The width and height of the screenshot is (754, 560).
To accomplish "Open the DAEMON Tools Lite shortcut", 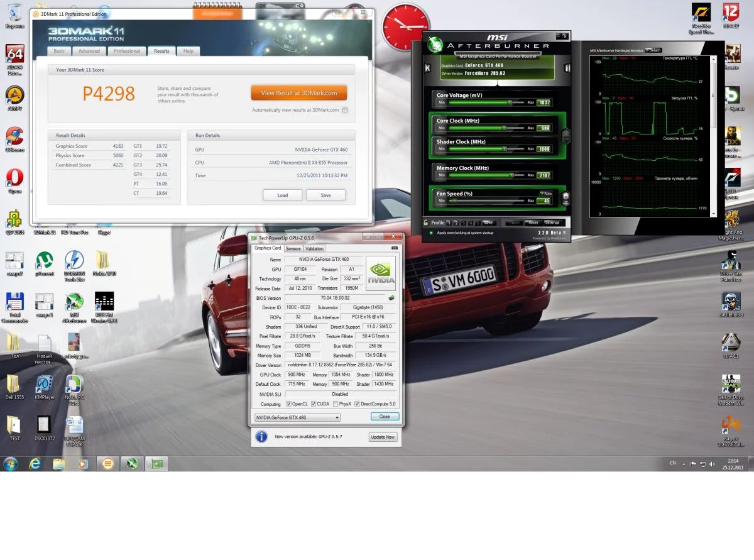I will click(74, 265).
